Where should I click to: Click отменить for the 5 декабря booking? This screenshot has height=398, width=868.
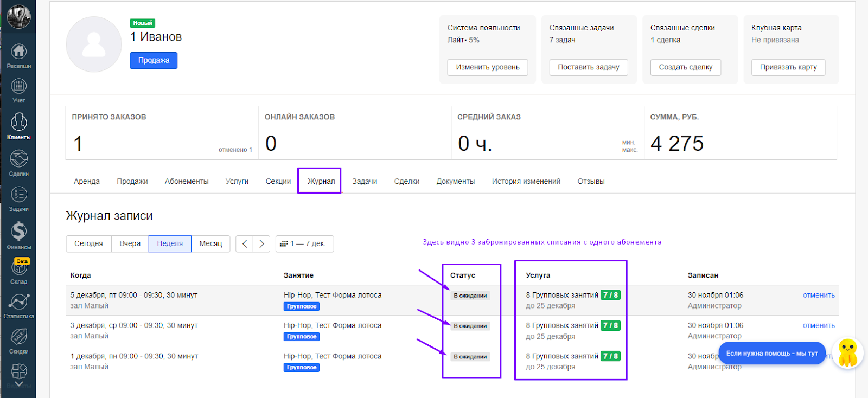pyautogui.click(x=818, y=295)
